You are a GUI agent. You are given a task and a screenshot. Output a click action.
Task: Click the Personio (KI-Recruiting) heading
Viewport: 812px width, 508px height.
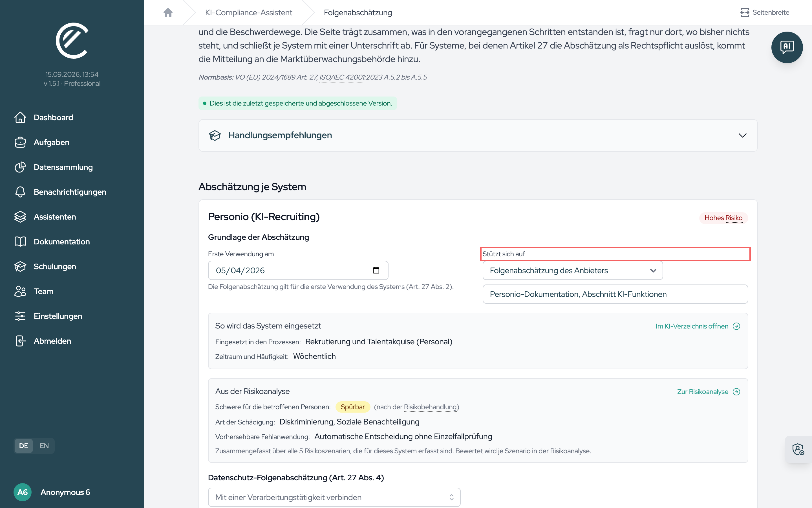click(264, 217)
